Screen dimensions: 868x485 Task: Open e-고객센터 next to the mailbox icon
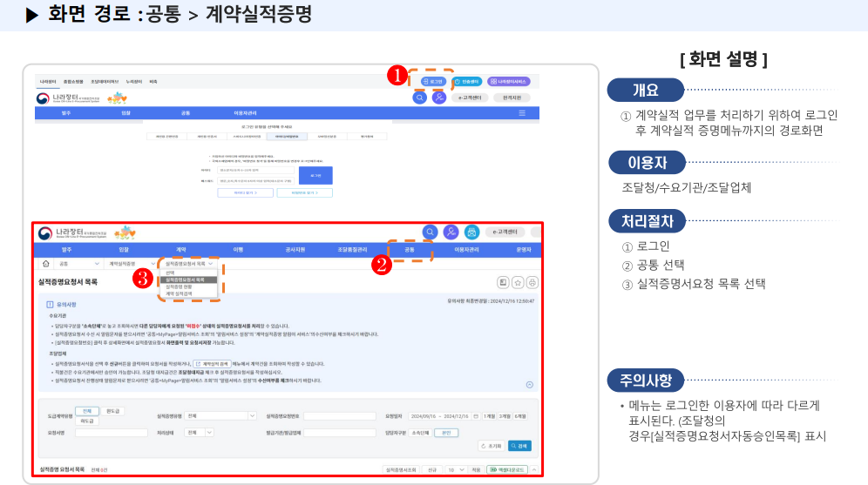(x=505, y=232)
